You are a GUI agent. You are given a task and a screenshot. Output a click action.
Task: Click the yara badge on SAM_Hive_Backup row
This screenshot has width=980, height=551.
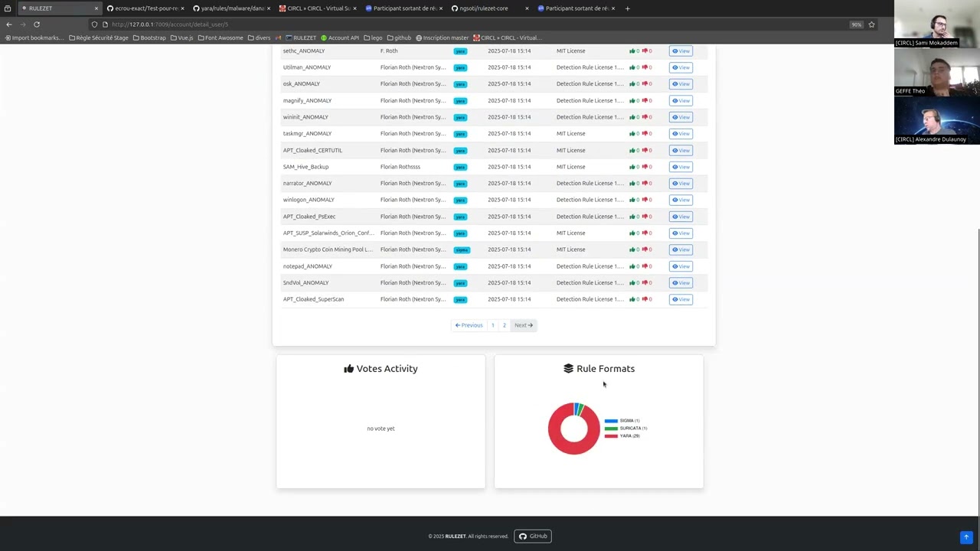click(x=460, y=167)
